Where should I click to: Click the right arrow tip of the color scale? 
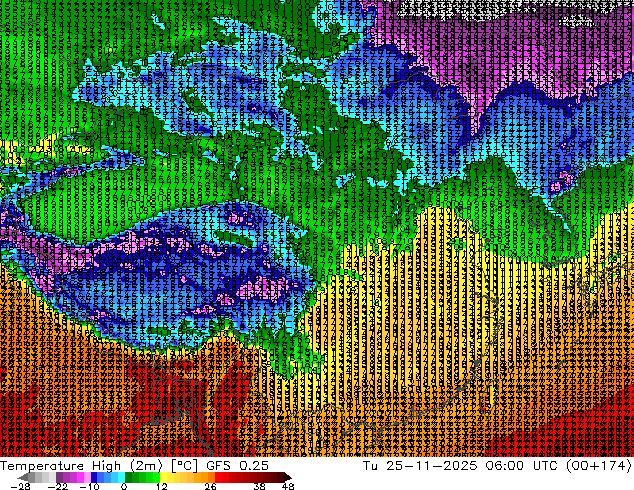pyautogui.click(x=290, y=477)
